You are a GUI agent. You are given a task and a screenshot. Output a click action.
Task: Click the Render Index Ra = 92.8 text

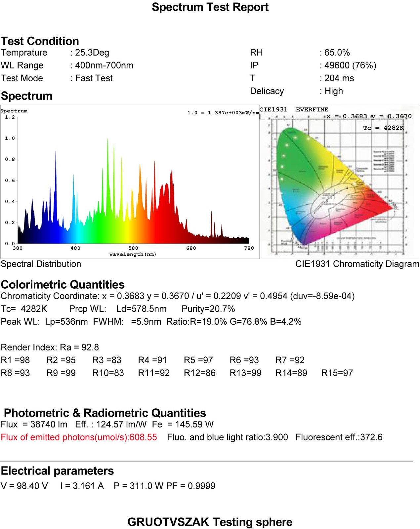[x=50, y=347]
